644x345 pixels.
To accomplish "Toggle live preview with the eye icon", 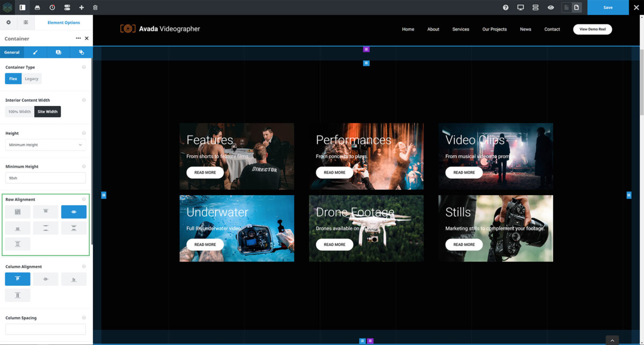I will point(551,8).
